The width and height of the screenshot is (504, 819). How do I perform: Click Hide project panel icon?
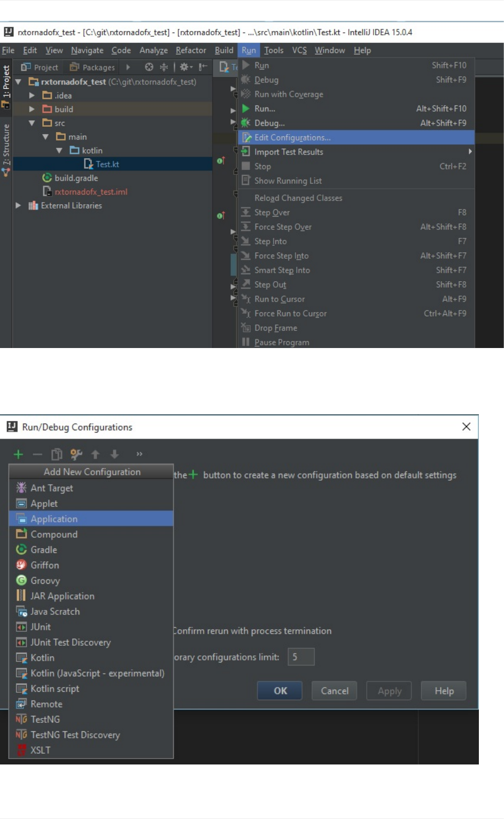pos(203,67)
